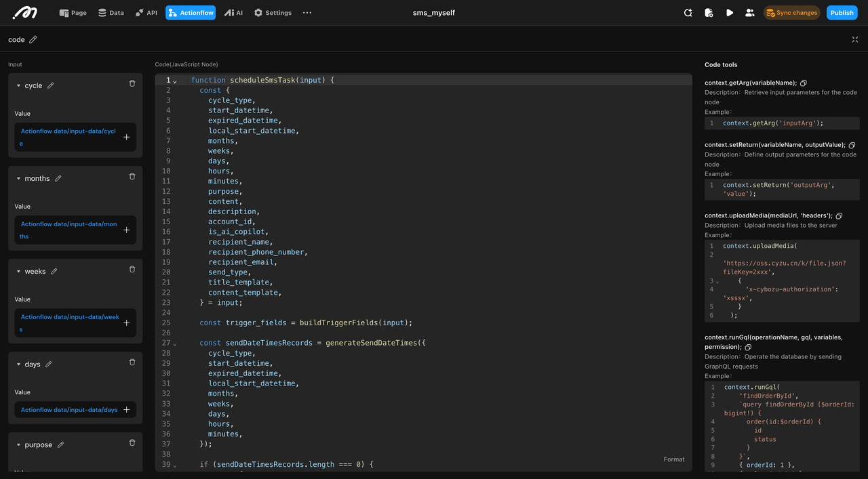Copy the context.runGql snippet

pyautogui.click(x=748, y=348)
